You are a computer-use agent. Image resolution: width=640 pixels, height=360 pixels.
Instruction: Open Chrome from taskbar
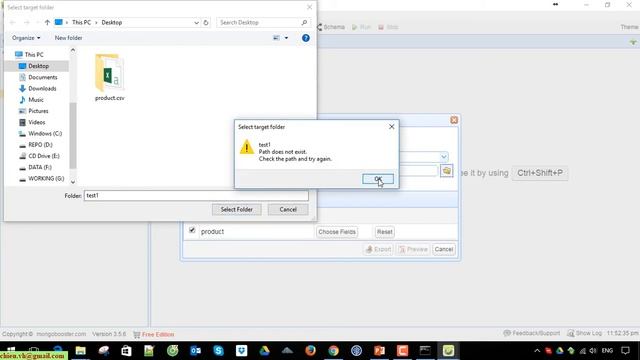pyautogui.click(x=333, y=351)
